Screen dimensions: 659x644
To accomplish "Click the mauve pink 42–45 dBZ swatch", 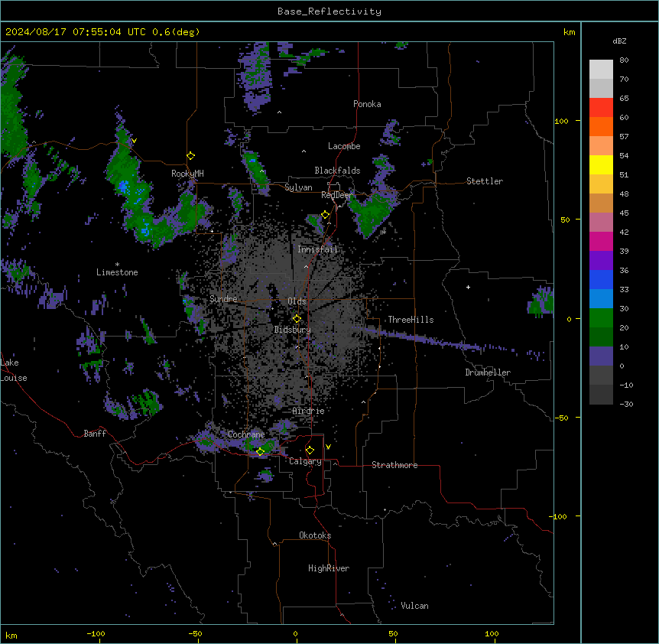I will point(601,223).
